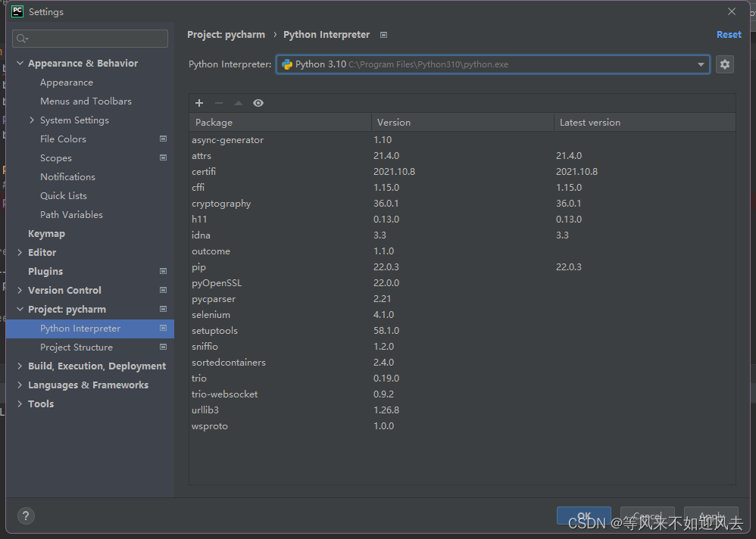Select the trio-websocket package row
The width and height of the screenshot is (756, 539).
(x=462, y=394)
